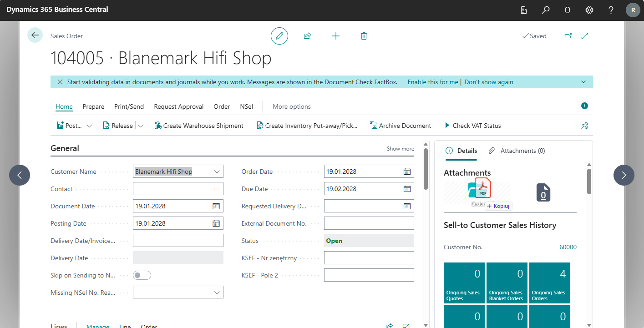Toggle the Skip on Sending switch
This screenshot has height=328, width=644.
(x=142, y=275)
